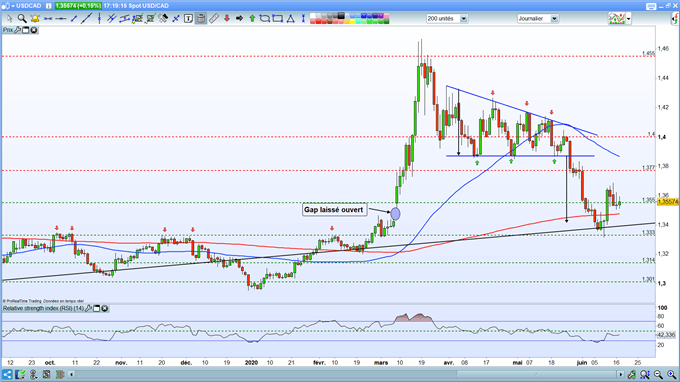Open the 200 unités dropdown
Screen dimensions: 680x382
[x=447, y=19]
